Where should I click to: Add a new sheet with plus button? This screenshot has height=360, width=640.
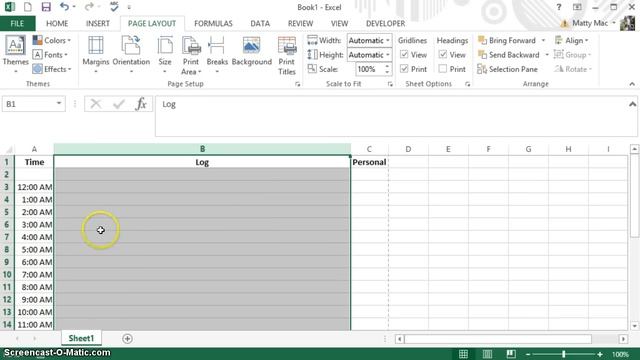(127, 338)
